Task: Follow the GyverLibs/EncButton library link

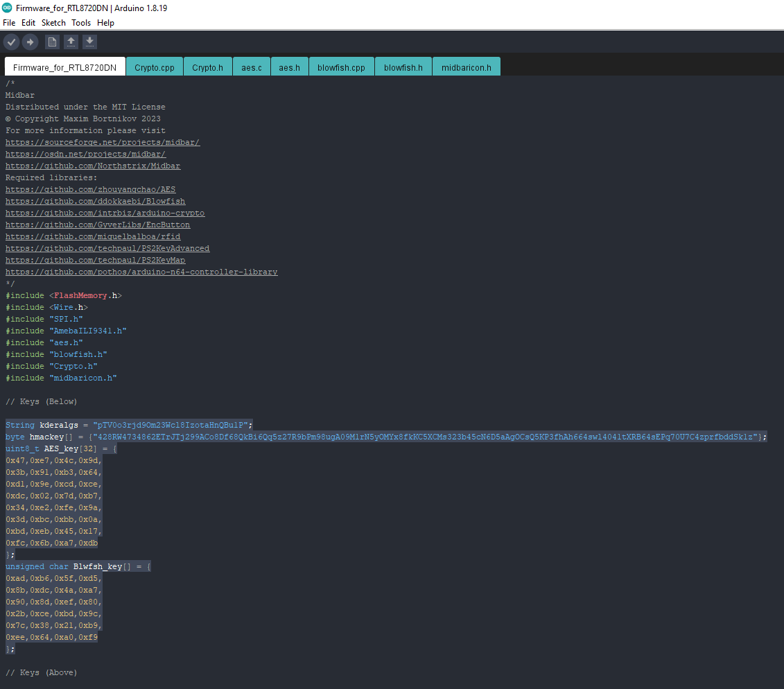Action: 98,225
